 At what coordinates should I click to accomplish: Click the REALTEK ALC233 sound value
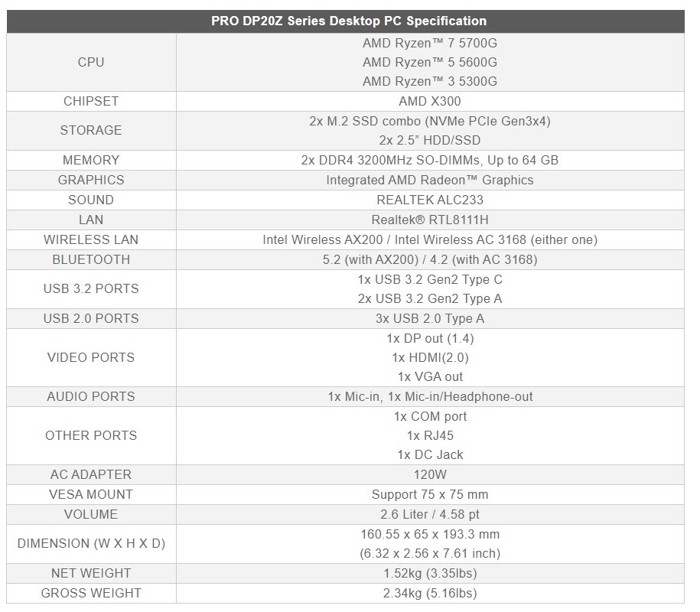[x=429, y=200]
